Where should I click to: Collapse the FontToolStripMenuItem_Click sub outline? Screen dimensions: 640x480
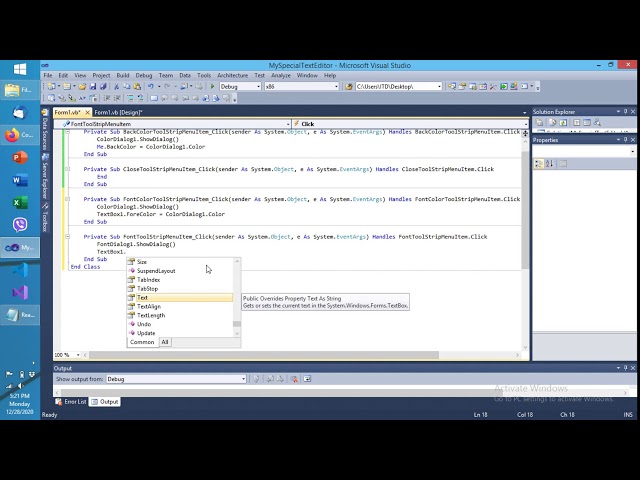coord(68,237)
